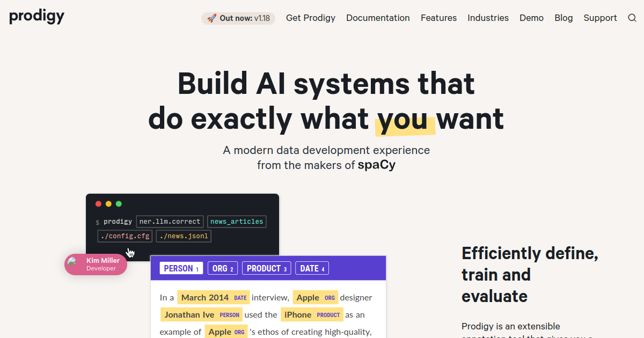Click the rocket emoji in announcement pill
The height and width of the screenshot is (338, 644).
[x=211, y=18]
